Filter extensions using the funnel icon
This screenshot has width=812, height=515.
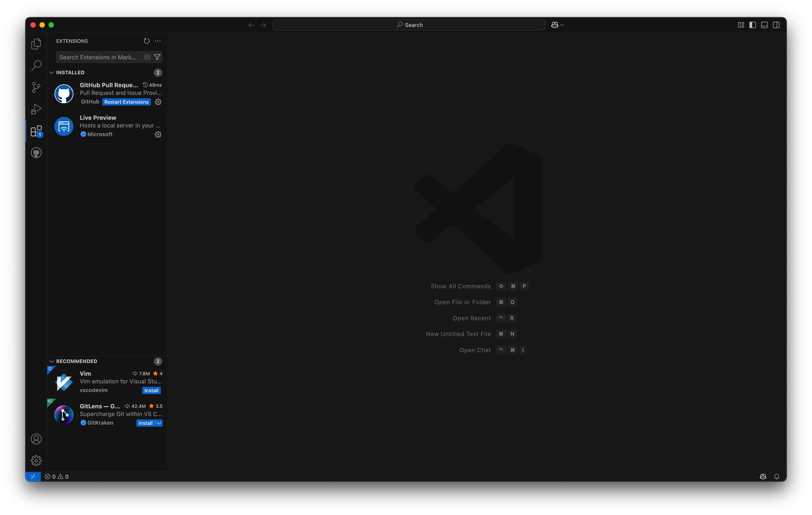(157, 57)
